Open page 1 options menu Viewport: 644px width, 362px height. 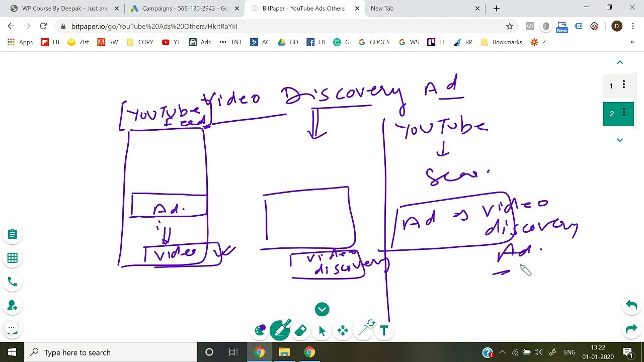click(x=624, y=84)
